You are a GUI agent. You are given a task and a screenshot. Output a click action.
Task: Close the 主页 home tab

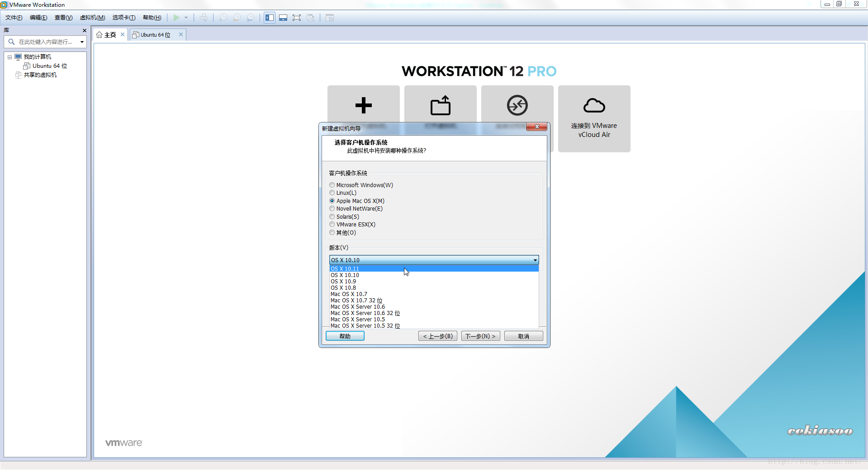pyautogui.click(x=123, y=34)
